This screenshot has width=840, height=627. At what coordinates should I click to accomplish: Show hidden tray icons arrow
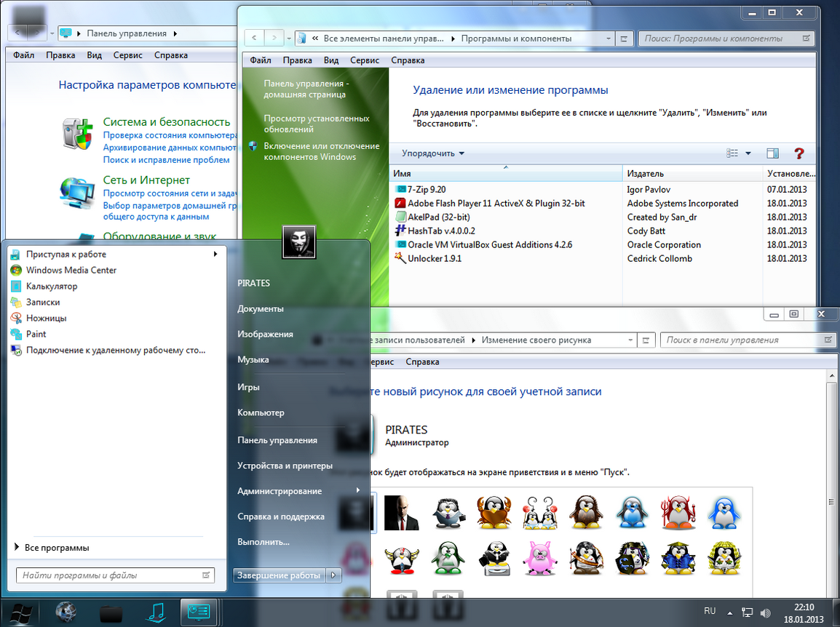(x=730, y=612)
